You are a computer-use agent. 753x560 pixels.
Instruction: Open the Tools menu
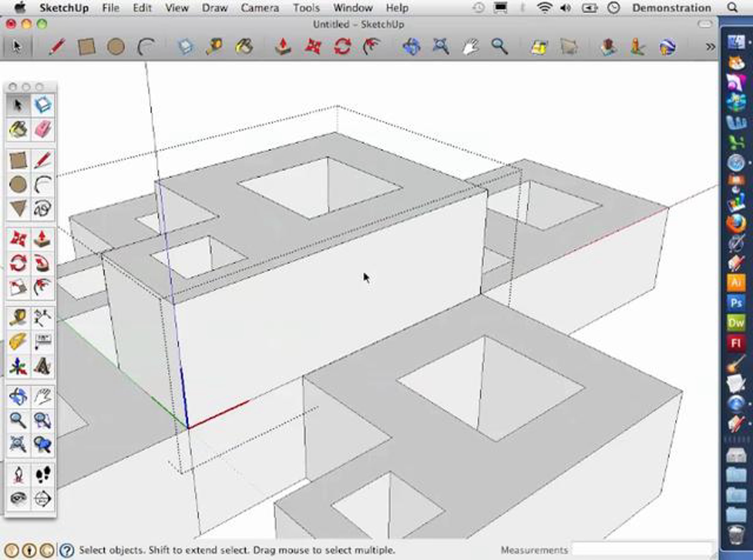click(306, 8)
